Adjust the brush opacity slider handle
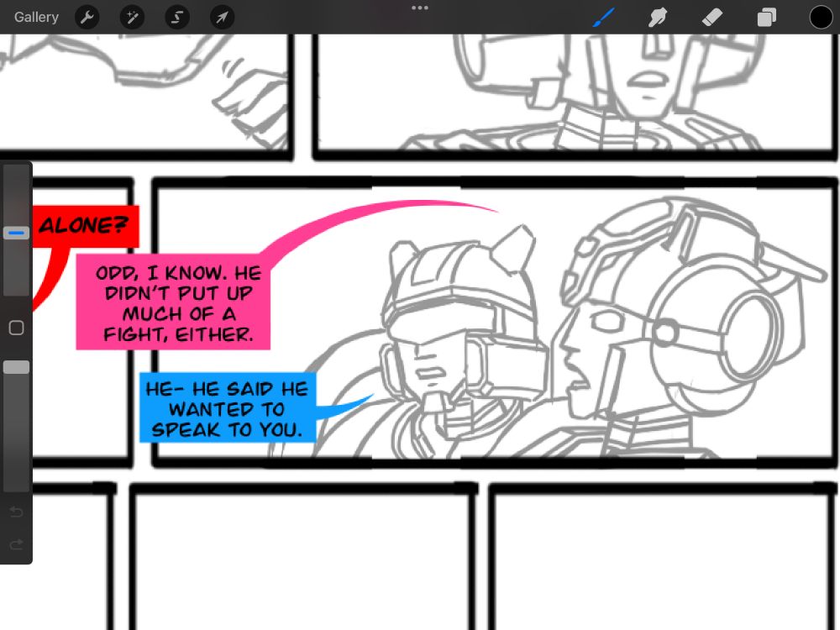 pos(16,367)
